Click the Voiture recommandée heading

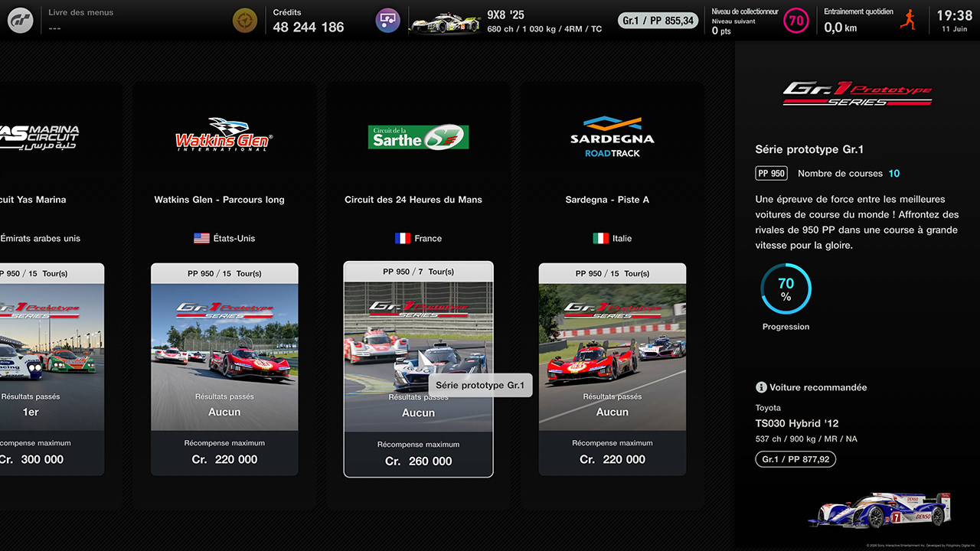pyautogui.click(x=818, y=387)
